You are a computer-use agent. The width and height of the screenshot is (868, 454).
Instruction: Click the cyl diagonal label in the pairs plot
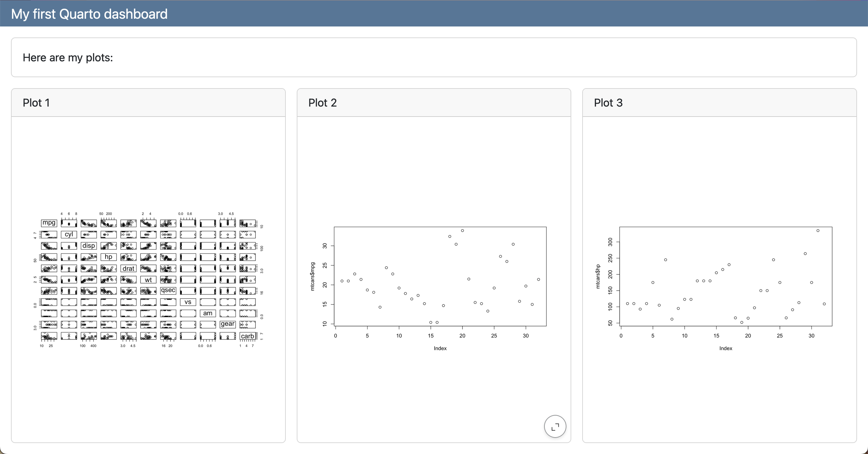coord(68,234)
